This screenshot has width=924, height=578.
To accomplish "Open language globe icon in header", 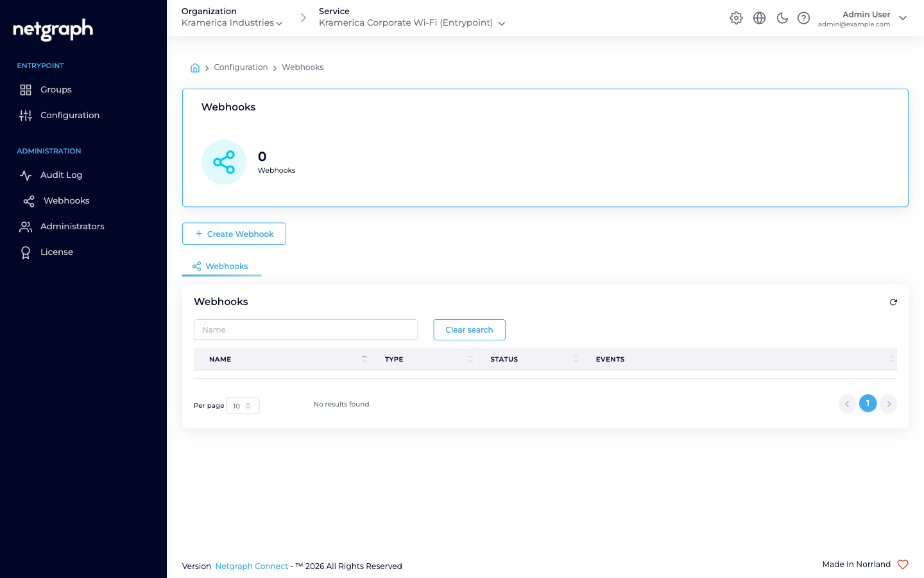I will click(x=760, y=18).
